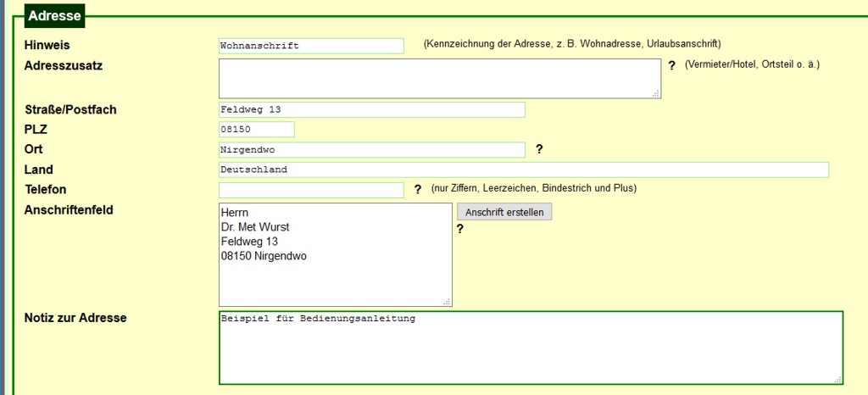868x395 pixels.
Task: Focus the Ort field containing Nirgendwo
Action: [x=371, y=150]
